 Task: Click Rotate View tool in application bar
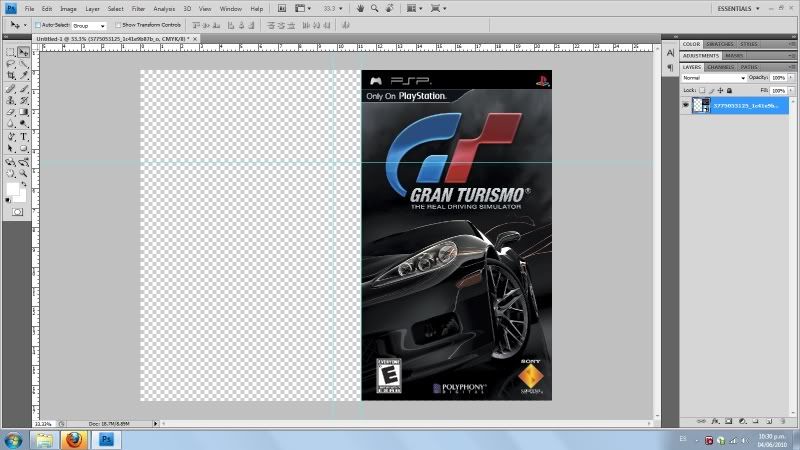[389, 8]
